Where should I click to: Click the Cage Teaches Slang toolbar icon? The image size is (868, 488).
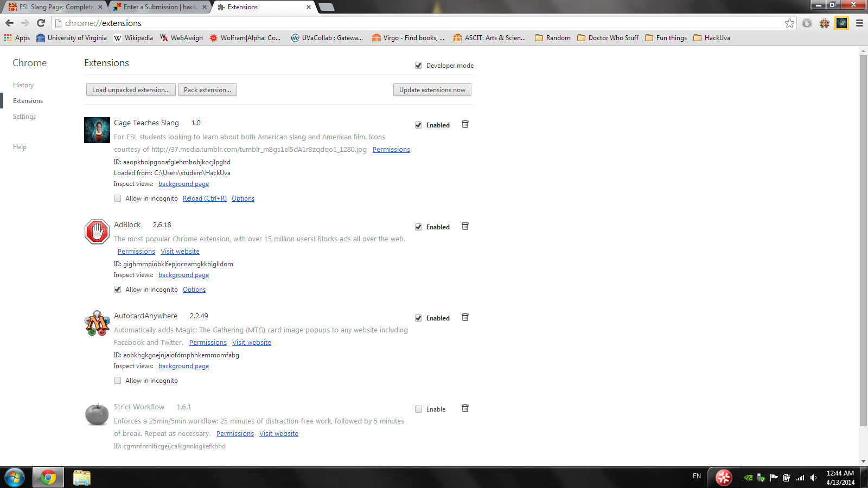[x=842, y=23]
